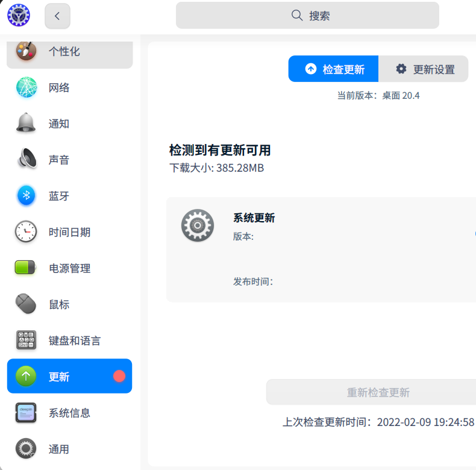Switch to the 检查更新 tab
The width and height of the screenshot is (476, 470).
[333, 69]
